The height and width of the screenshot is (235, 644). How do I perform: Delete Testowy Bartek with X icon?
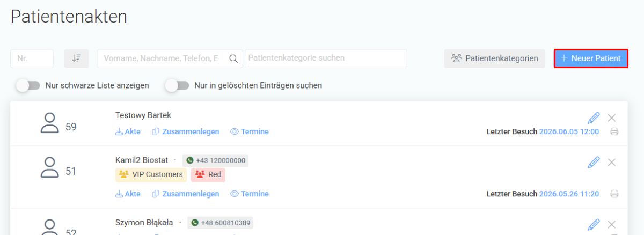611,117
